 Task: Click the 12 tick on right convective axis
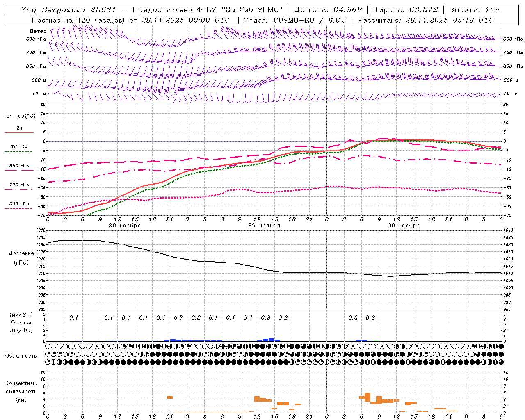[506, 372]
